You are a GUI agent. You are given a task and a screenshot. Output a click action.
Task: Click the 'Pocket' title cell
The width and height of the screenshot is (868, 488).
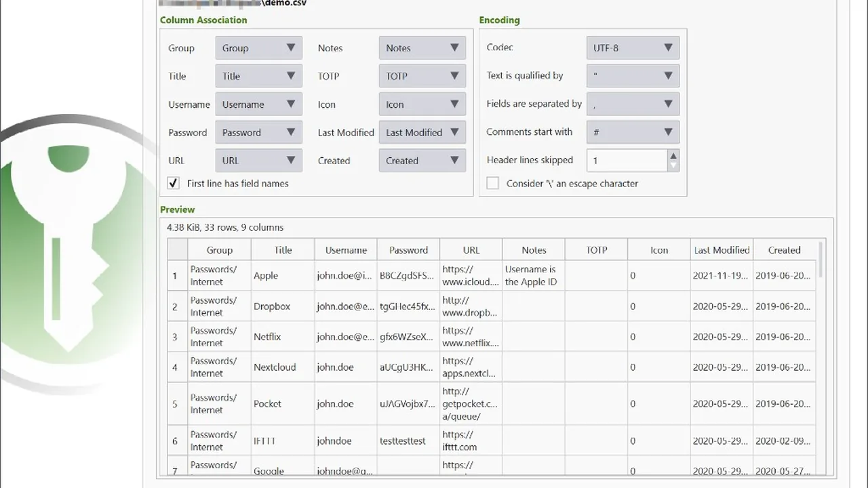283,404
